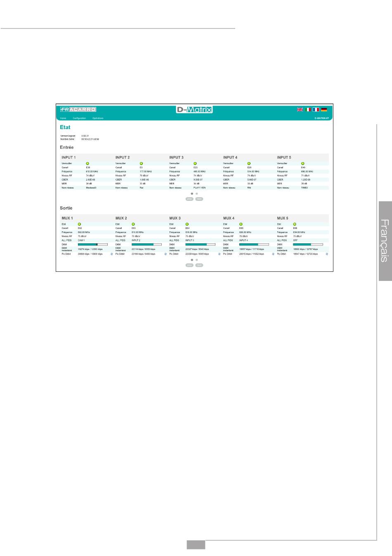
Task: Click MUX 1 ALL PIDS value CAM 1
Action: pyautogui.click(x=81, y=240)
